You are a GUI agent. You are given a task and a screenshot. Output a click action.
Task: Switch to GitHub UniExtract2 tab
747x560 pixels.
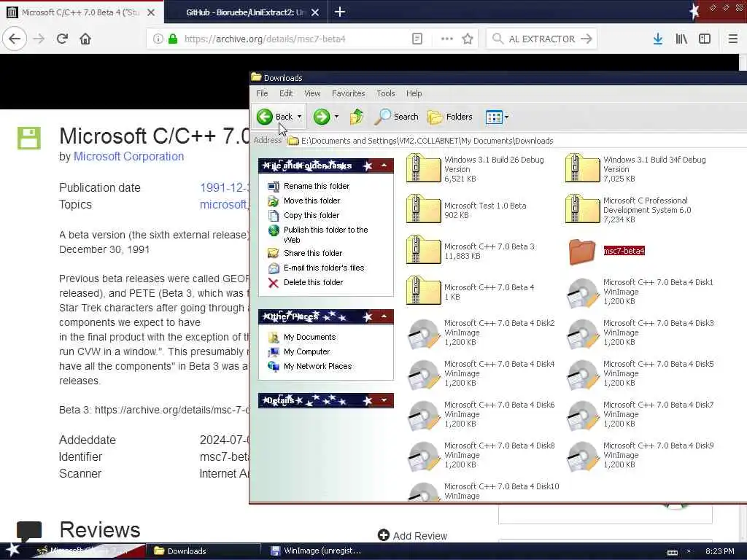click(245, 12)
